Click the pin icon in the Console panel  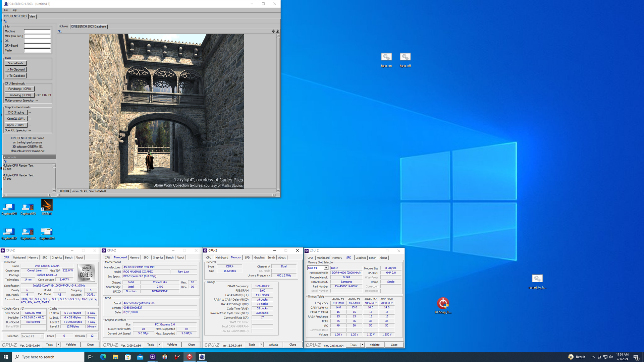coord(5,161)
